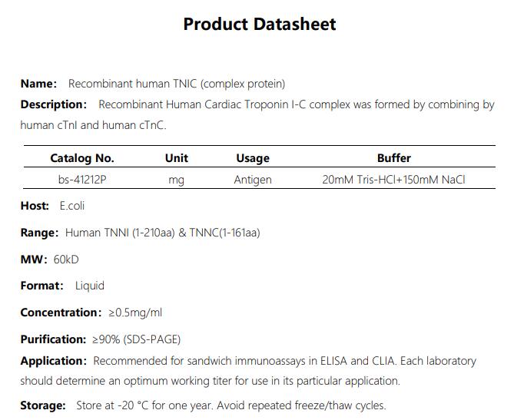The height and width of the screenshot is (420, 514).
Task: Click the Application field label
Action: pyautogui.click(x=54, y=361)
